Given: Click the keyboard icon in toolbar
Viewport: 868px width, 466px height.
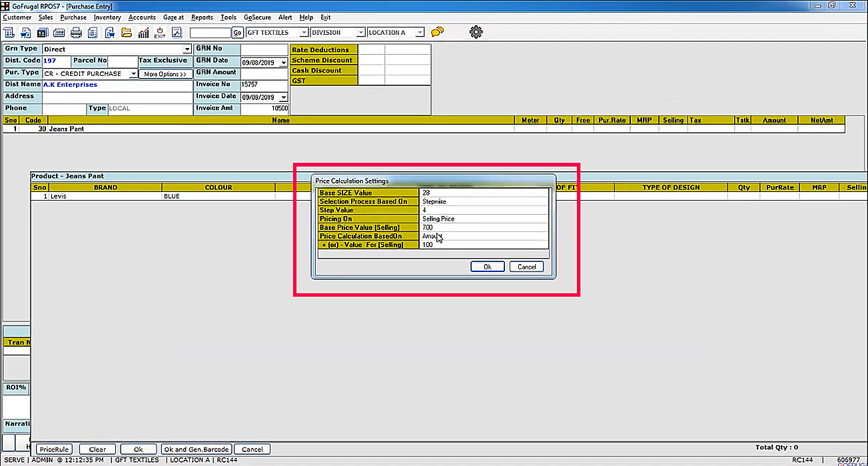Looking at the screenshot, I should point(59,33).
